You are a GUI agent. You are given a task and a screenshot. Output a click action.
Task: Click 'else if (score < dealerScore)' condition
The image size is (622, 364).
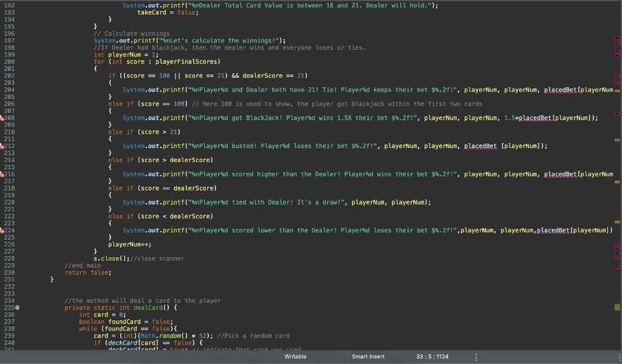pos(160,216)
